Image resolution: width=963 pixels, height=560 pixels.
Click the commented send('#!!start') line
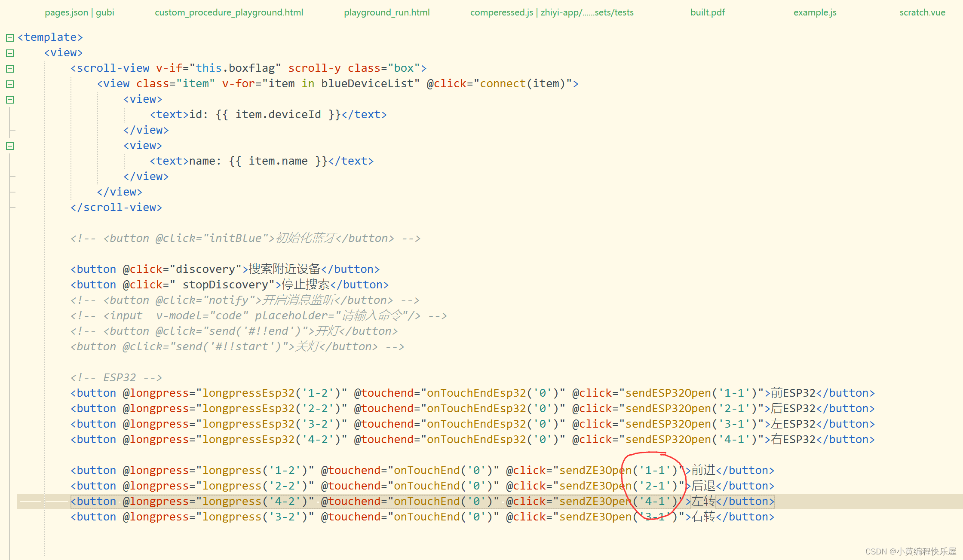point(237,346)
